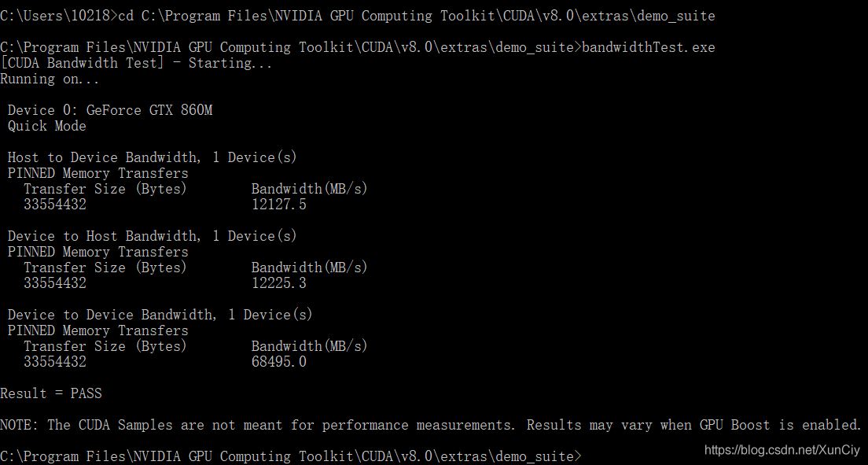
Task: Click the 33554432 value under Device to Device
Action: [55, 362]
